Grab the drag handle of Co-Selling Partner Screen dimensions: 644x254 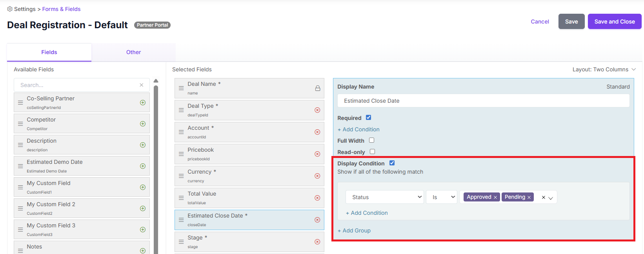click(x=20, y=103)
